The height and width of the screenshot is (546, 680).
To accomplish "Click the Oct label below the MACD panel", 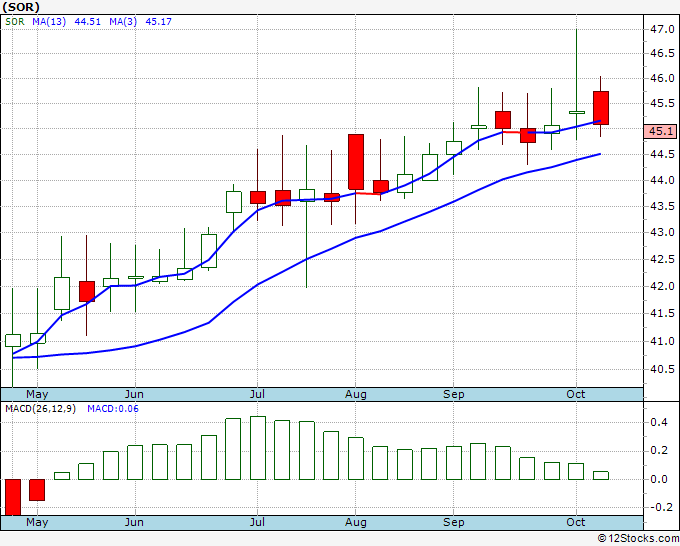I will [x=576, y=522].
